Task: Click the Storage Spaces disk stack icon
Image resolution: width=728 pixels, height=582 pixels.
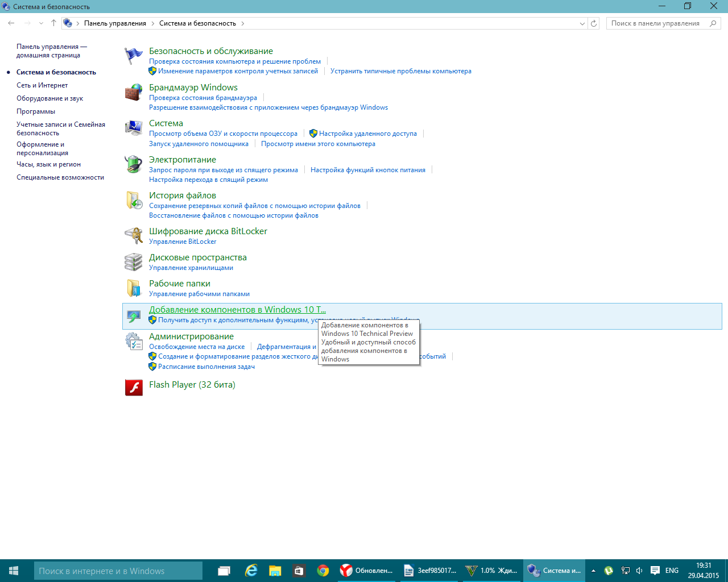Action: click(134, 262)
